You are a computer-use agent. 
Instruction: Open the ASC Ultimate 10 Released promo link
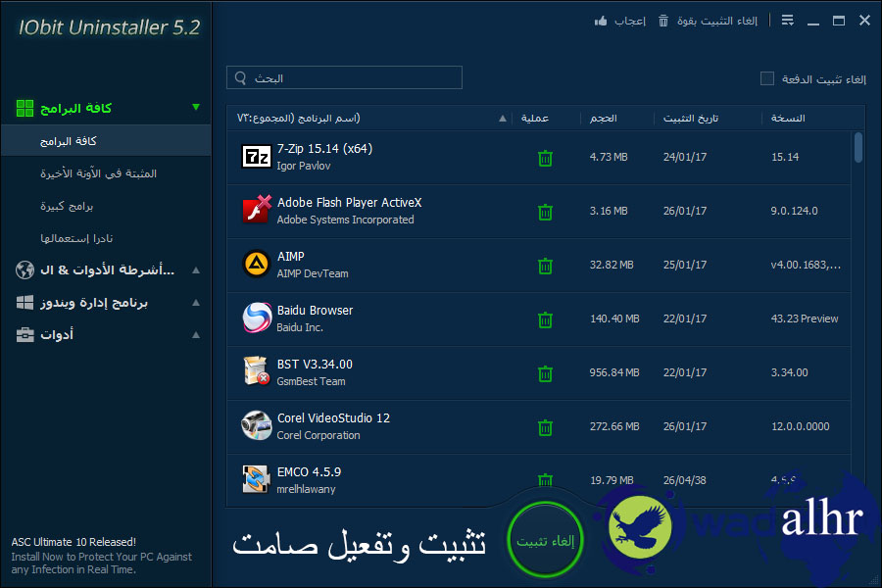[73, 542]
